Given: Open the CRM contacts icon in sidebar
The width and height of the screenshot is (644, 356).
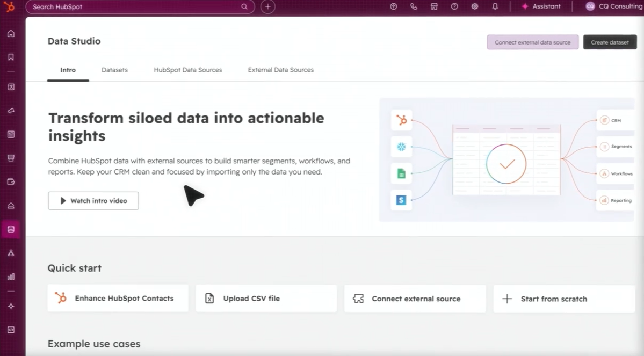Looking at the screenshot, I should (x=11, y=87).
